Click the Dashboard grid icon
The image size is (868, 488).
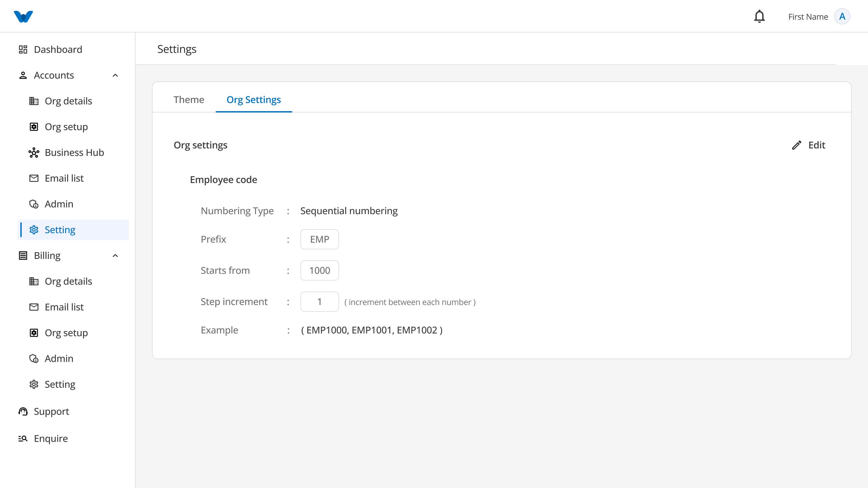point(23,49)
